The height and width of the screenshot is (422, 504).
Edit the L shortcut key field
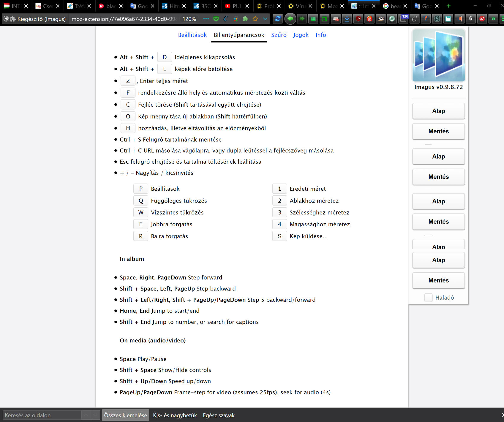pyautogui.click(x=165, y=69)
